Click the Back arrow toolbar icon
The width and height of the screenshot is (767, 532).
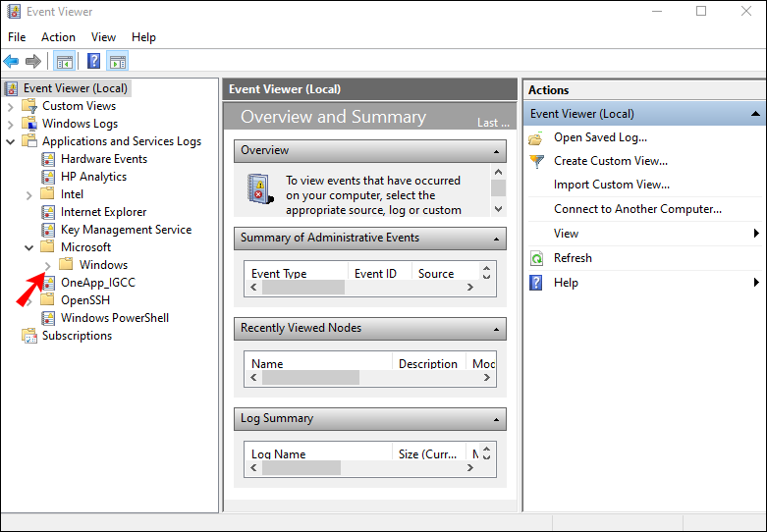pyautogui.click(x=12, y=61)
